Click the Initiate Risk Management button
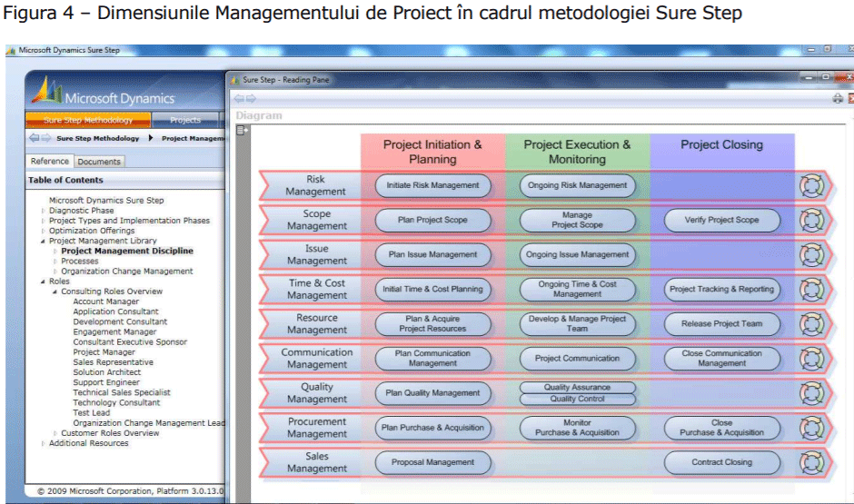 tap(432, 185)
